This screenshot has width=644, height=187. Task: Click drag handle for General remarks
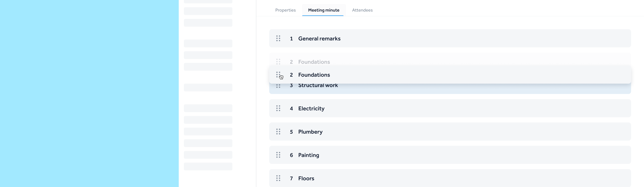278,38
